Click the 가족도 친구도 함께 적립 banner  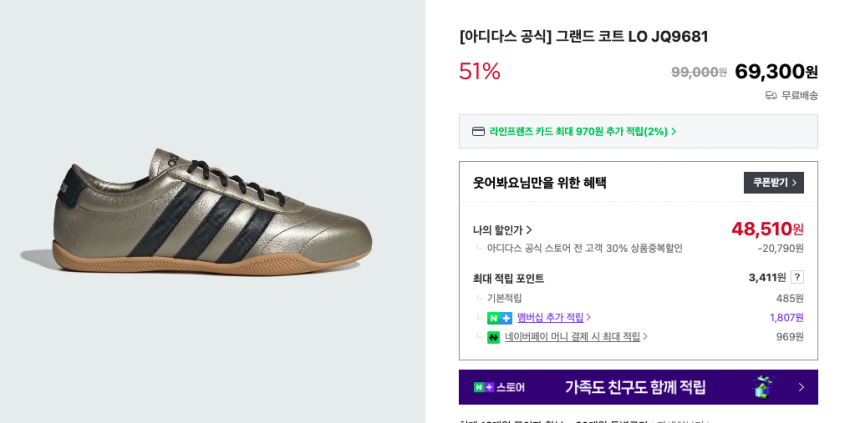pyautogui.click(x=635, y=387)
